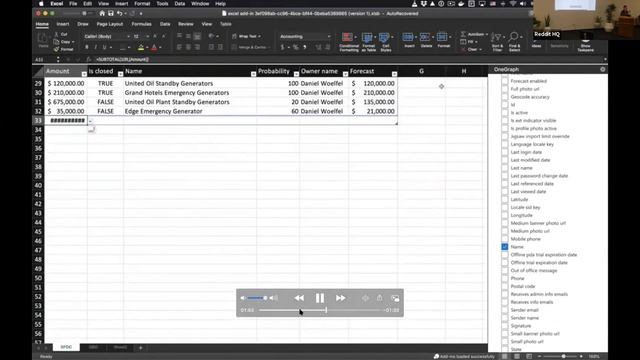Click the rewind button in video controls
This screenshot has width=640, height=360.
(299, 298)
